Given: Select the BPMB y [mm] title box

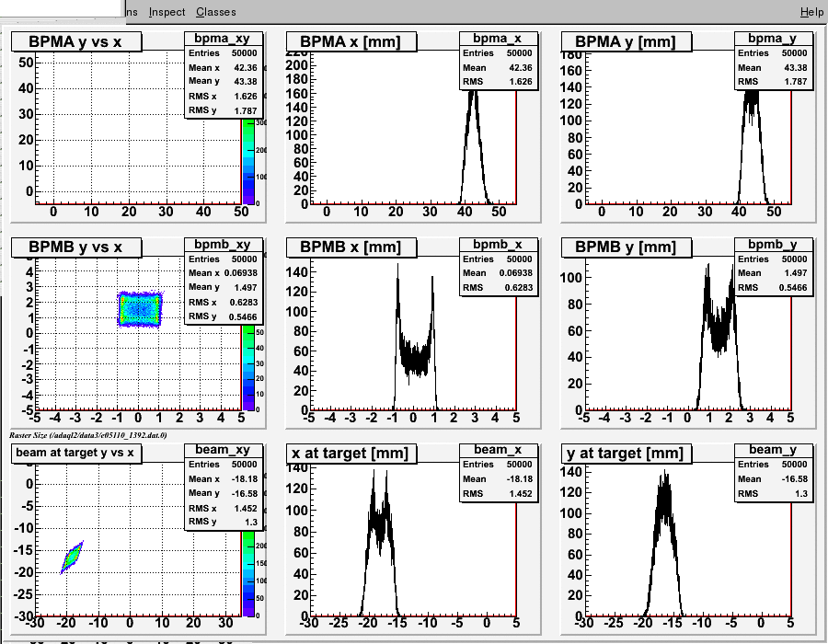Looking at the screenshot, I should pyautogui.click(x=627, y=247).
